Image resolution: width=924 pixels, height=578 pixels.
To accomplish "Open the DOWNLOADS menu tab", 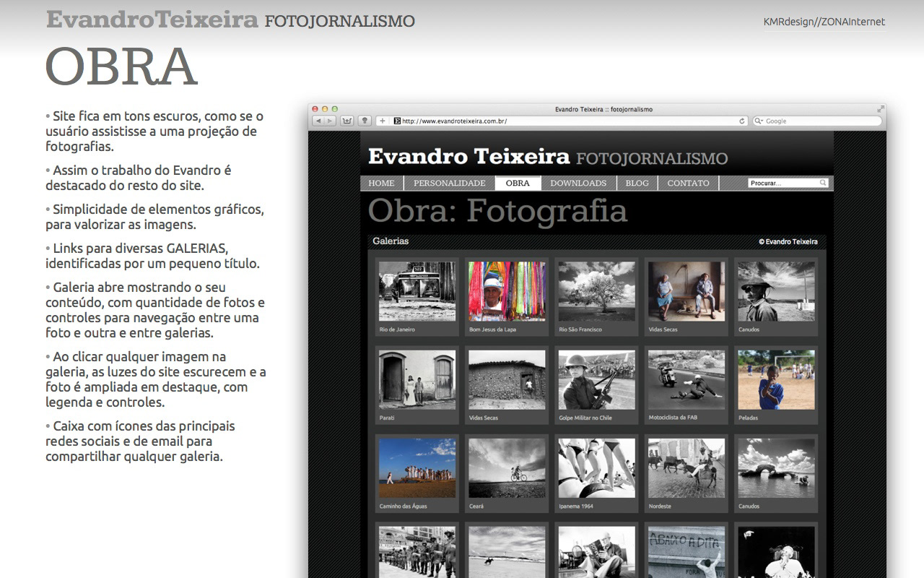I will (x=578, y=183).
